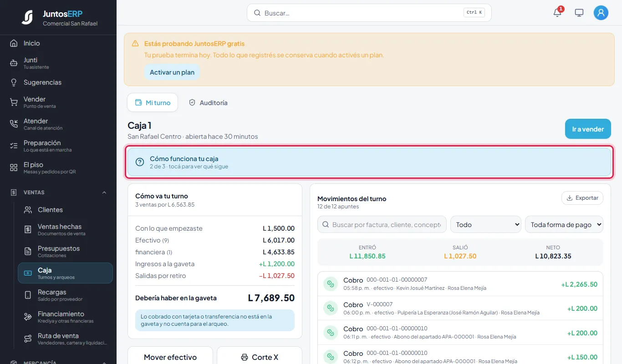This screenshot has width=622, height=364.
Task: Focus the search by factura, cliente field
Action: tap(382, 224)
